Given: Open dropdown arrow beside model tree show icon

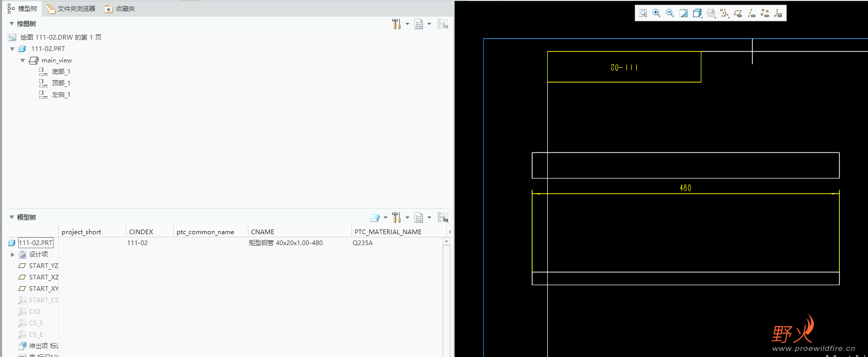Looking at the screenshot, I should (385, 218).
